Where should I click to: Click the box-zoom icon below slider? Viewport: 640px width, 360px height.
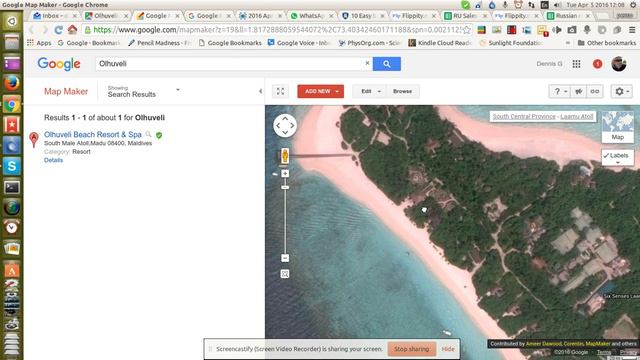pos(285,274)
